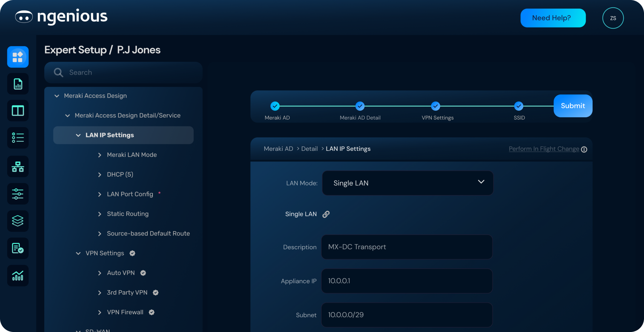
Task: Select Static Routing in the tree
Action: pos(127,214)
